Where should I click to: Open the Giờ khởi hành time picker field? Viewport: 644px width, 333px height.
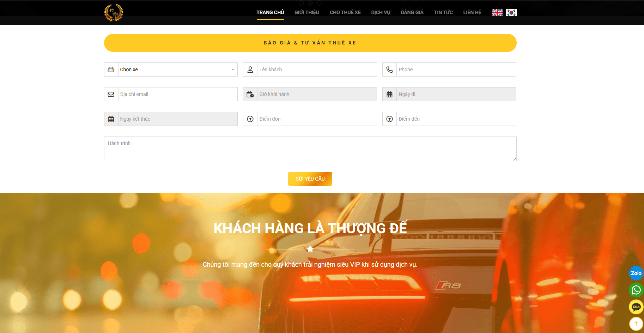pyautogui.click(x=317, y=94)
